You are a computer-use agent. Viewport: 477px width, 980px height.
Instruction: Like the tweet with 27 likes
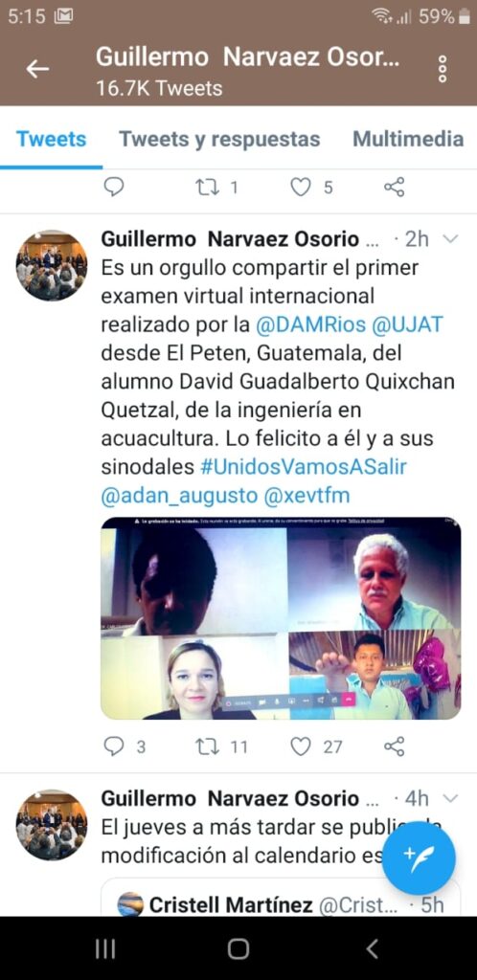click(301, 746)
